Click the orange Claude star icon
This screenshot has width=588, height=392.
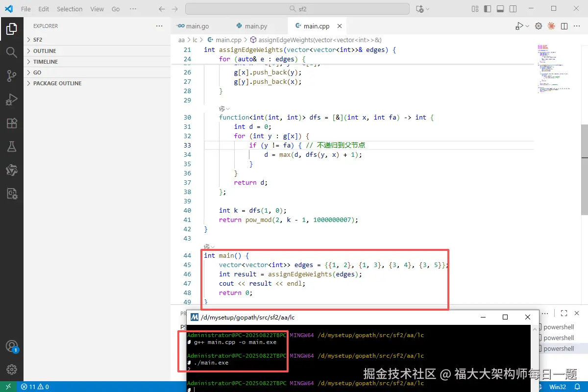551,26
